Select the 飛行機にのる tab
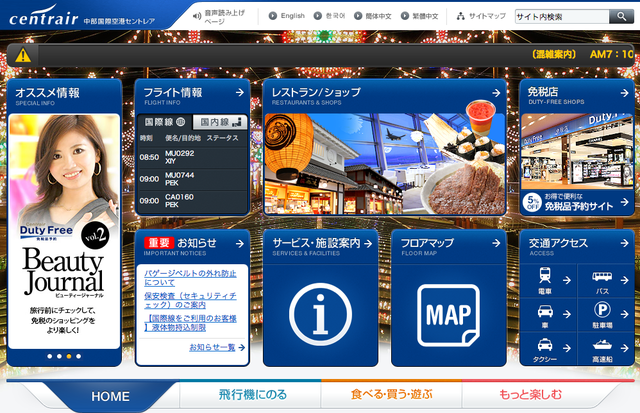This screenshot has height=413, width=640. point(253,395)
